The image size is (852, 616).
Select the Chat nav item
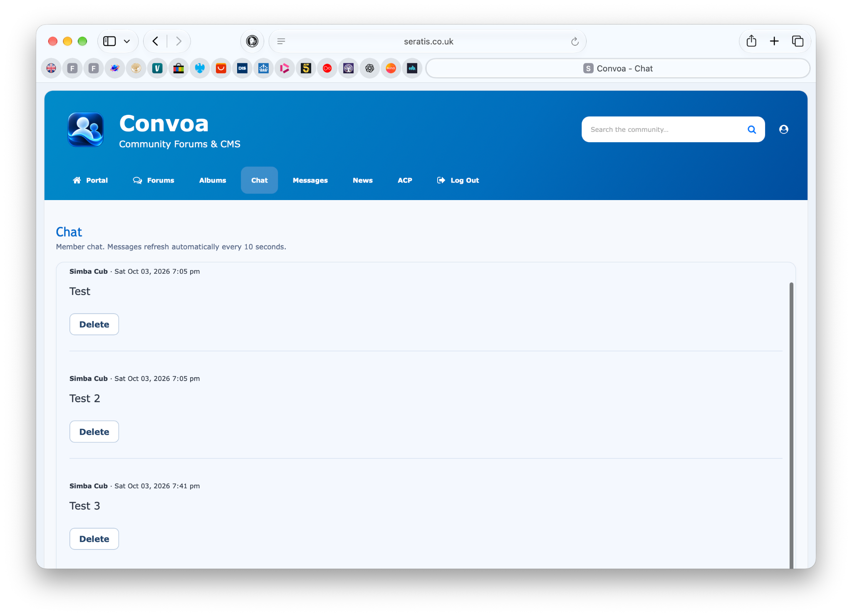(259, 180)
